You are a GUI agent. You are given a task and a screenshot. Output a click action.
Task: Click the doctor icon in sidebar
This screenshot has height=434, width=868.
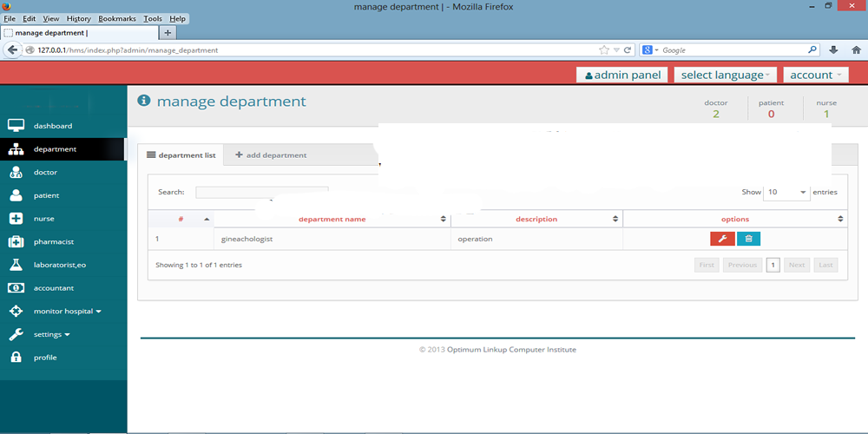click(x=16, y=172)
